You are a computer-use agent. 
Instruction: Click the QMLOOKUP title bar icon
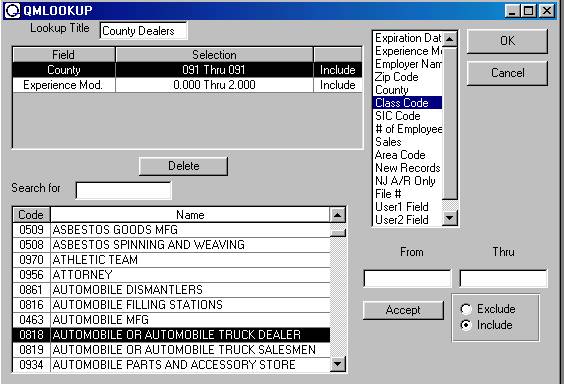pyautogui.click(x=13, y=10)
